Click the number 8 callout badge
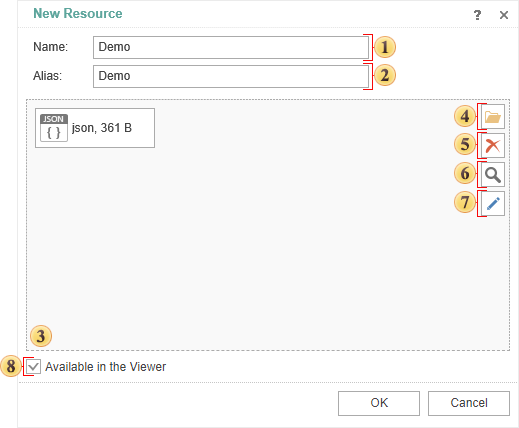The image size is (519, 428). click(x=11, y=366)
